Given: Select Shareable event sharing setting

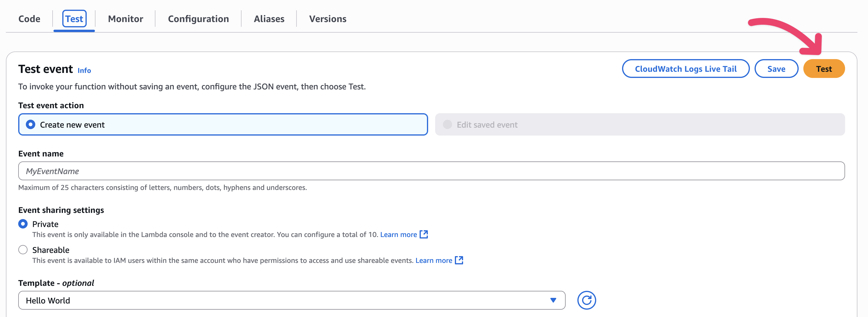Looking at the screenshot, I should click(23, 250).
